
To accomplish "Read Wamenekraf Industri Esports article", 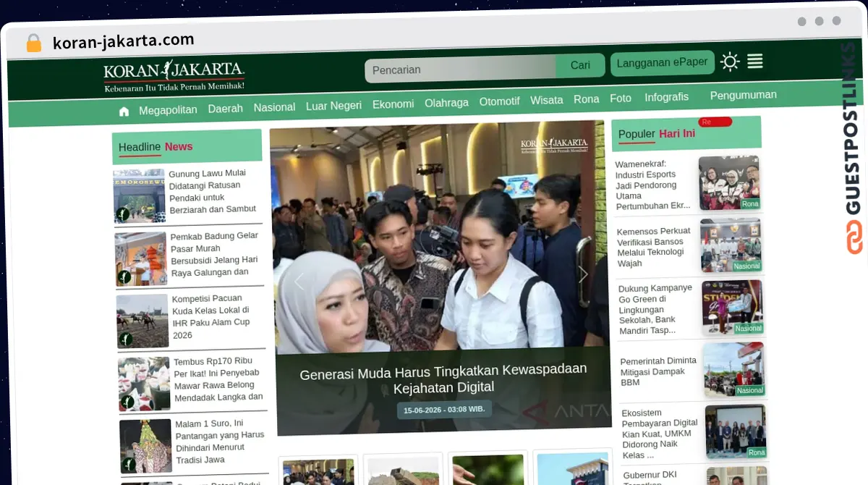I will click(652, 185).
